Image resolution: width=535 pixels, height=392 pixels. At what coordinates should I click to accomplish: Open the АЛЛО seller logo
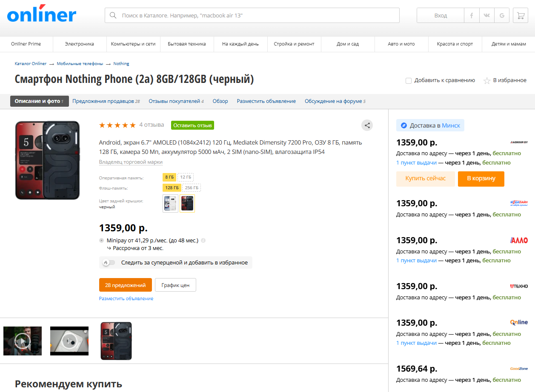tap(519, 240)
